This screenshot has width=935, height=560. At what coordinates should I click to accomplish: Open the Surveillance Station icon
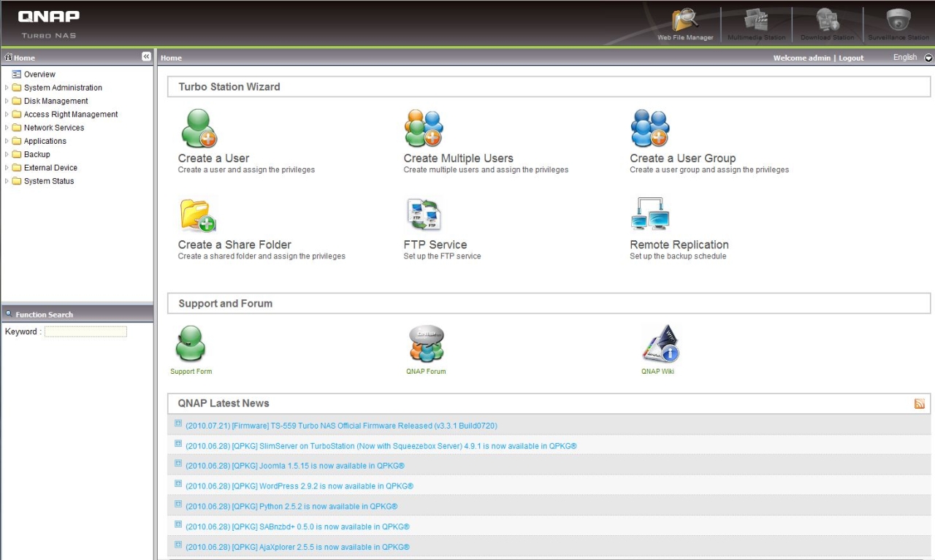point(898,20)
